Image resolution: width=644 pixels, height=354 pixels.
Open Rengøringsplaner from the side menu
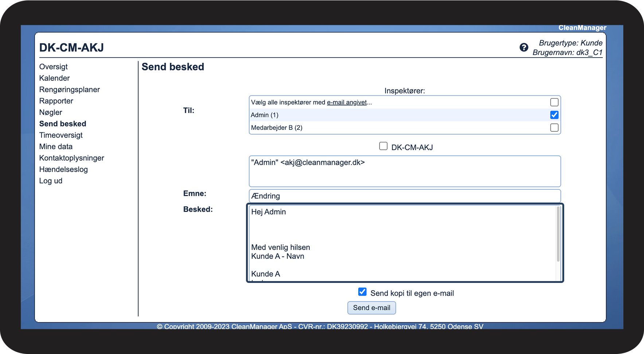click(x=69, y=90)
